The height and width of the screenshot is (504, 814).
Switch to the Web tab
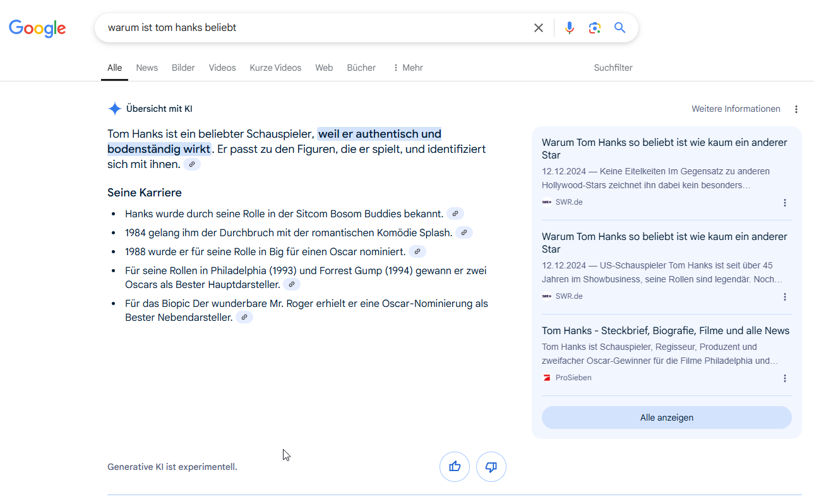[x=324, y=68]
